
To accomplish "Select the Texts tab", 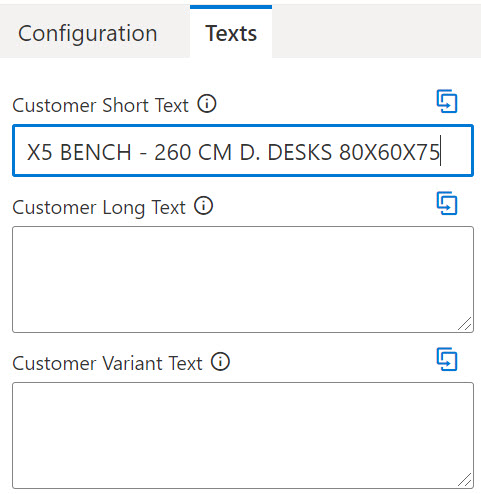I will point(231,33).
